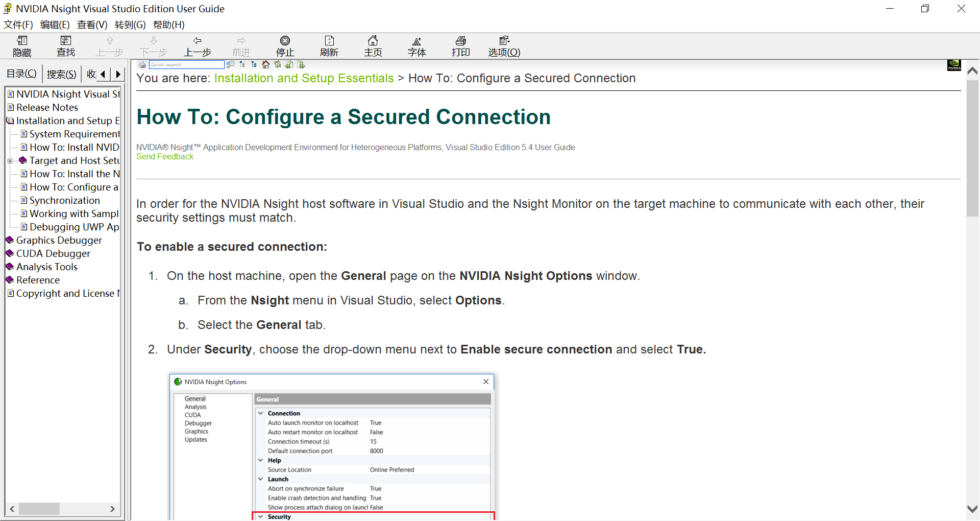This screenshot has width=980, height=521.
Task: Click the tree pane scroll-right arrow
Action: point(112,509)
